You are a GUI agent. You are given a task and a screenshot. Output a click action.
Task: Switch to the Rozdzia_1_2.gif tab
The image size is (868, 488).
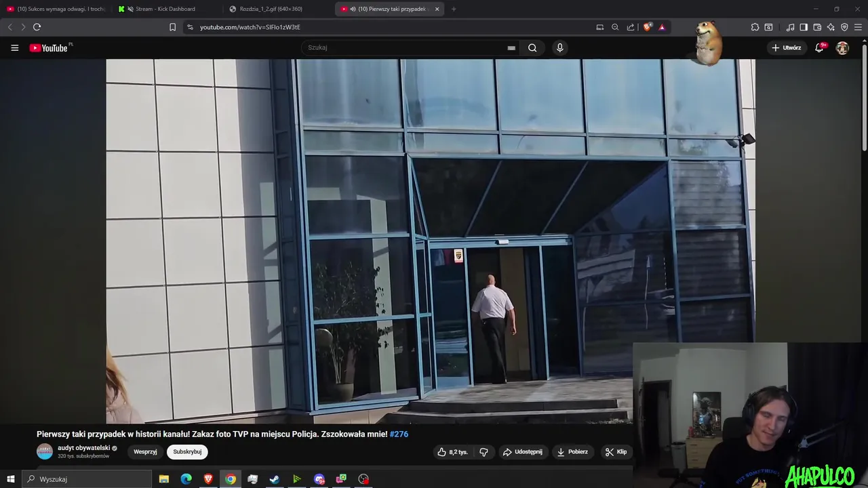pos(271,9)
